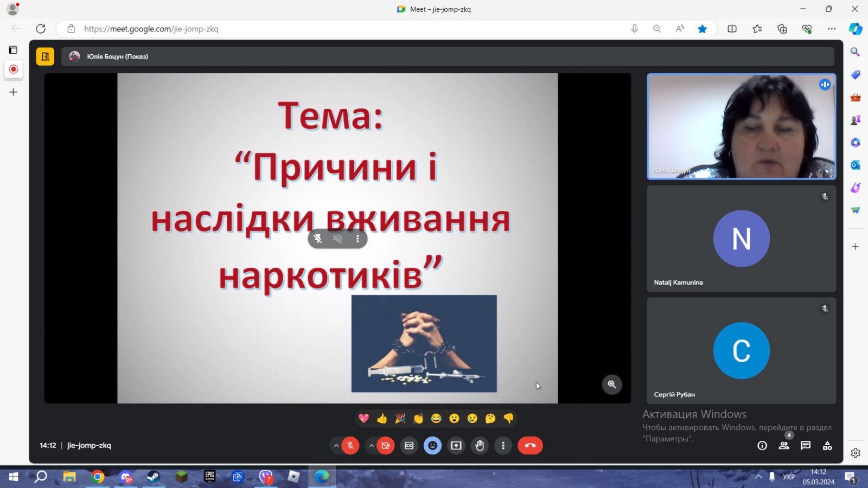This screenshot has height=488, width=868.
Task: Show the participants list
Action: [x=784, y=446]
